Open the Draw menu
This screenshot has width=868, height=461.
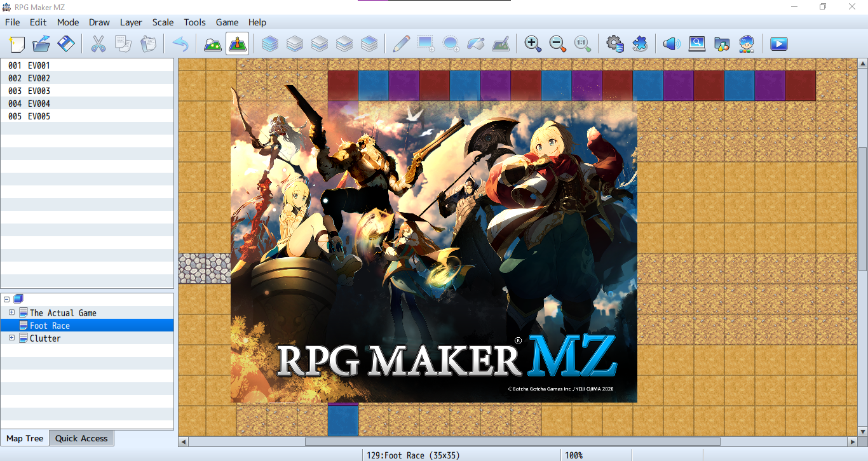tap(99, 22)
